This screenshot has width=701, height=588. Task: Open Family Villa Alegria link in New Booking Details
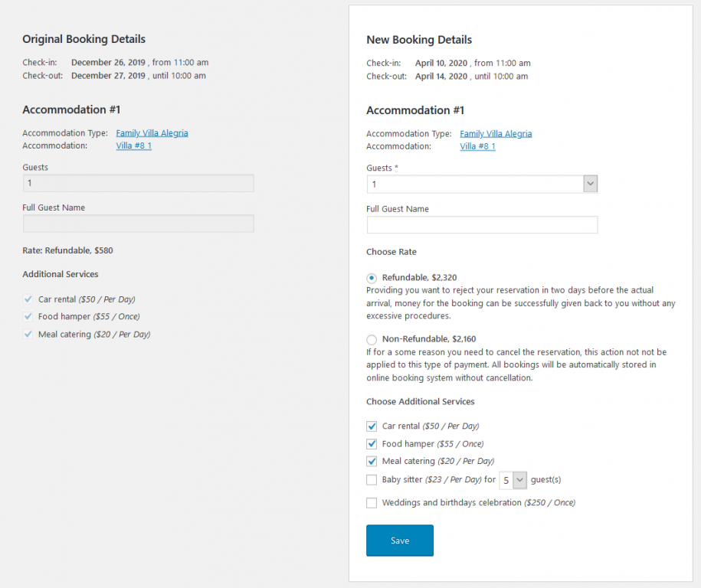pos(496,132)
